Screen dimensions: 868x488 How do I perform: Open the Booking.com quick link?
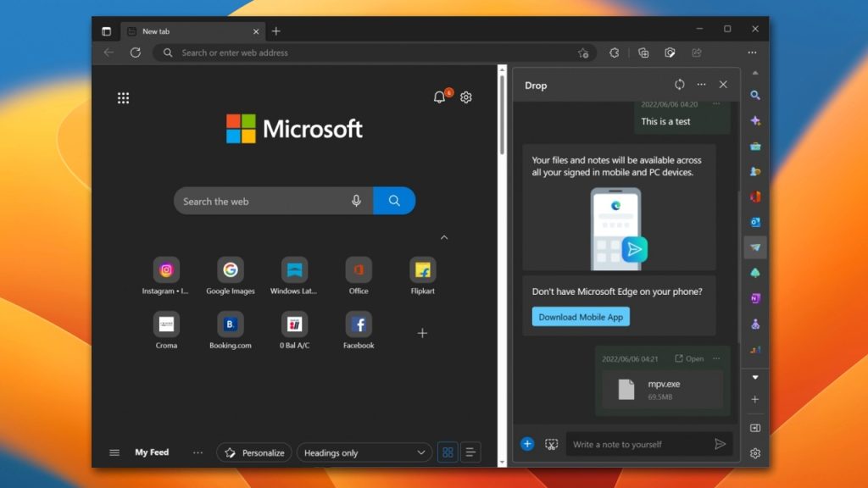pyautogui.click(x=231, y=330)
